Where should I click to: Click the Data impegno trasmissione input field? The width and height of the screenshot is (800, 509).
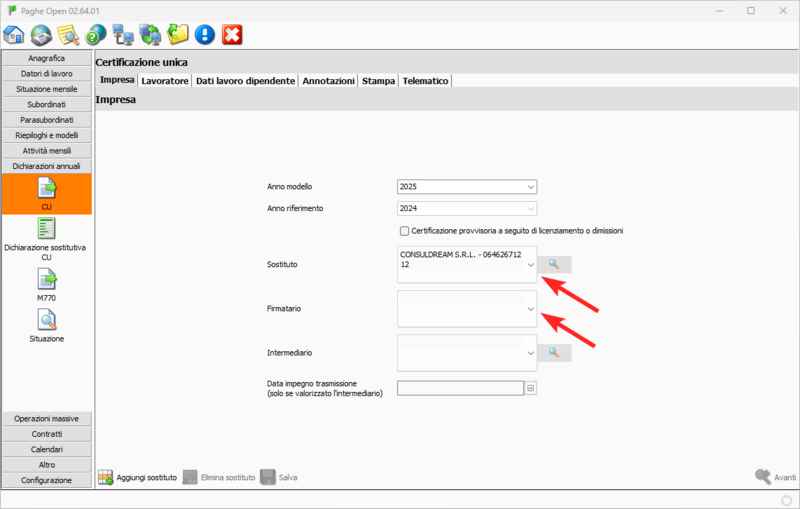[x=460, y=388]
